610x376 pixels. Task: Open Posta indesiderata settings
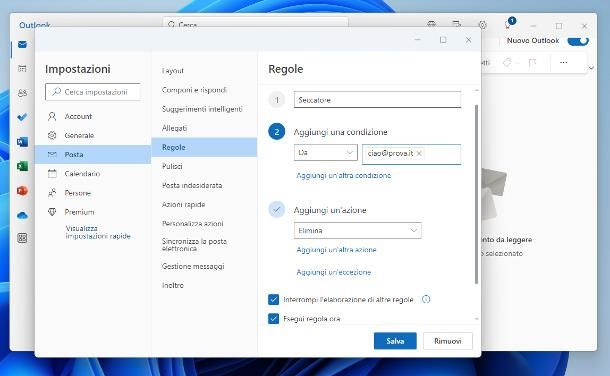point(204,185)
